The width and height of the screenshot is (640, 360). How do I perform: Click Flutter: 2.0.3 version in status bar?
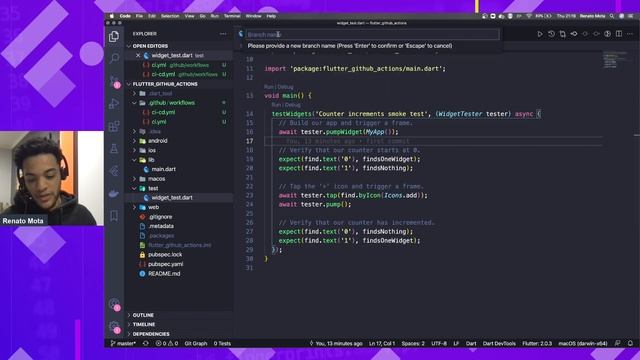pos(537,344)
